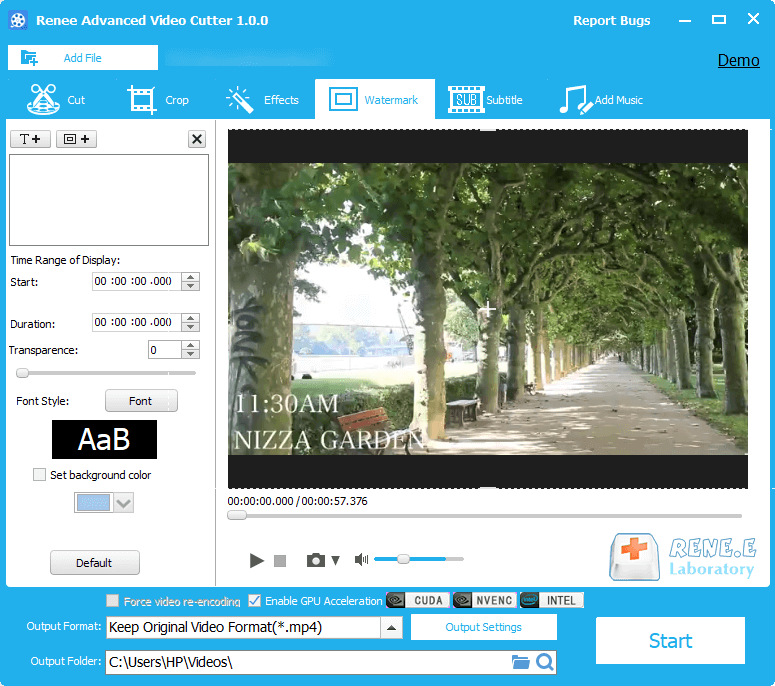Play the video preview
This screenshot has height=686, width=775.
257,560
